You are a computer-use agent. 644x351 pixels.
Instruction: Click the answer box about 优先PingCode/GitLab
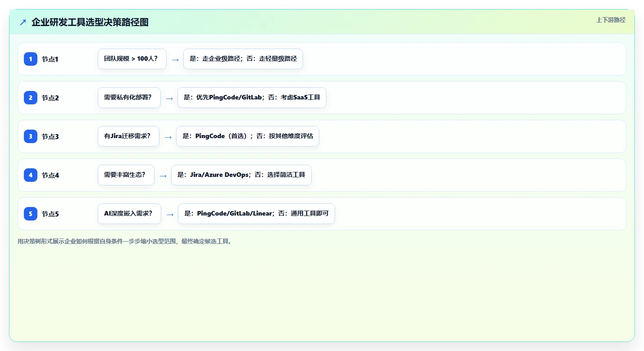tap(252, 98)
